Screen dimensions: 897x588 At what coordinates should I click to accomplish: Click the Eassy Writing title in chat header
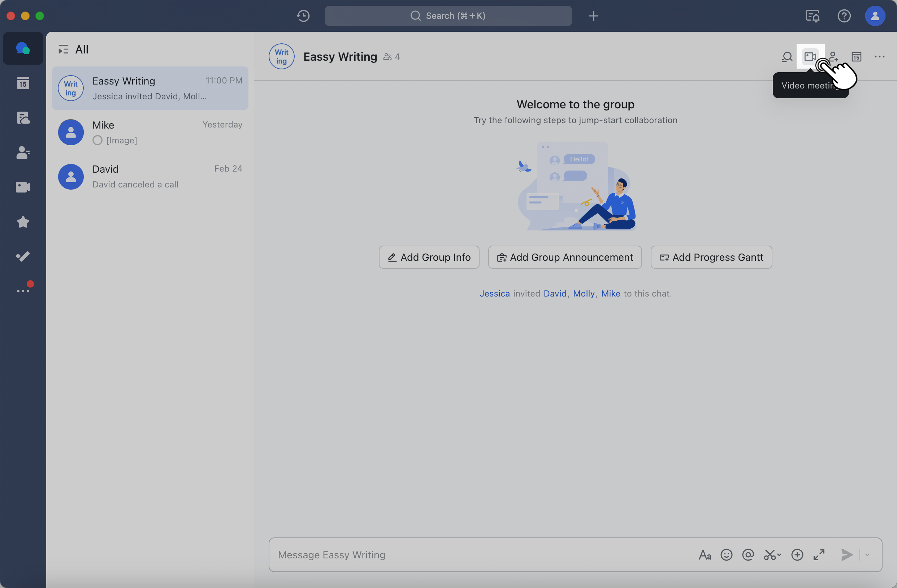[340, 57]
